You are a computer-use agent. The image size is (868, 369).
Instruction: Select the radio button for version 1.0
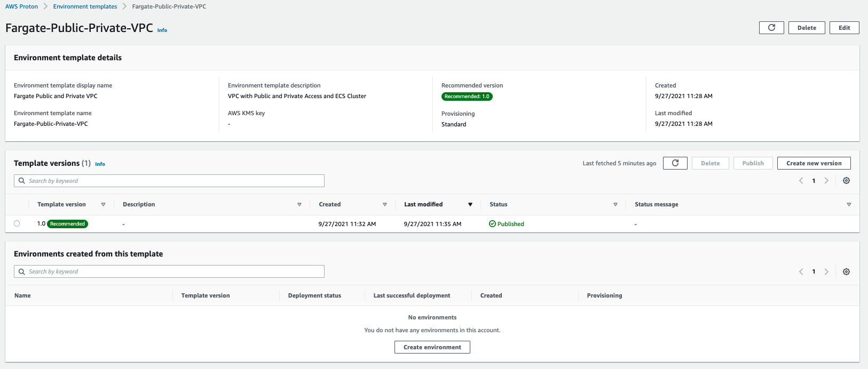[17, 224]
